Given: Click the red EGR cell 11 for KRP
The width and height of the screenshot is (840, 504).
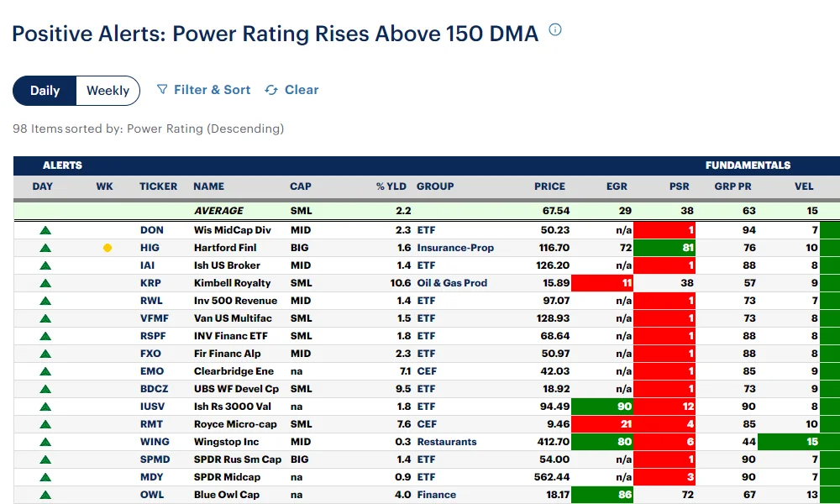Looking at the screenshot, I should tap(602, 283).
